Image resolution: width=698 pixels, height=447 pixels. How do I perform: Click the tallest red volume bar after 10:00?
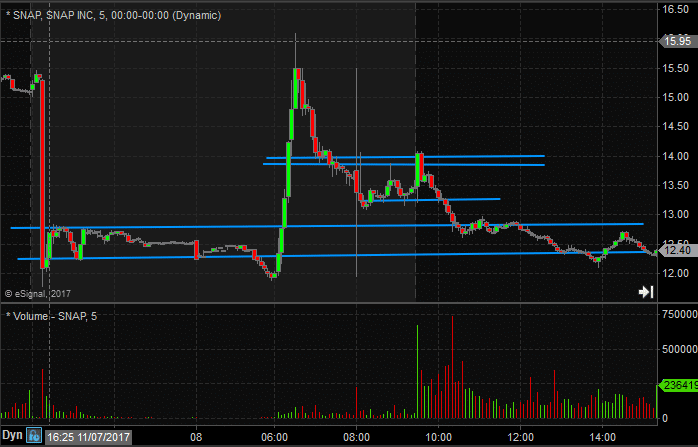[x=452, y=367]
